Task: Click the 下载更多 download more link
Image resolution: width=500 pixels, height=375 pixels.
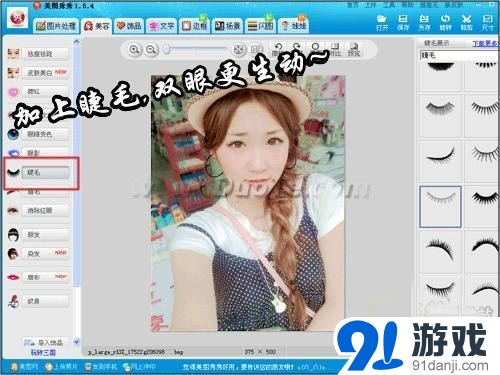Action: tap(486, 43)
